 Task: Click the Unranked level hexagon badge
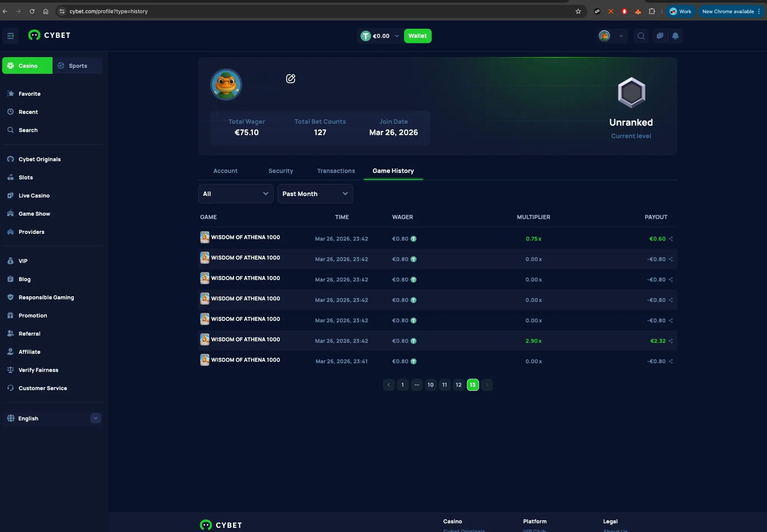(x=631, y=92)
